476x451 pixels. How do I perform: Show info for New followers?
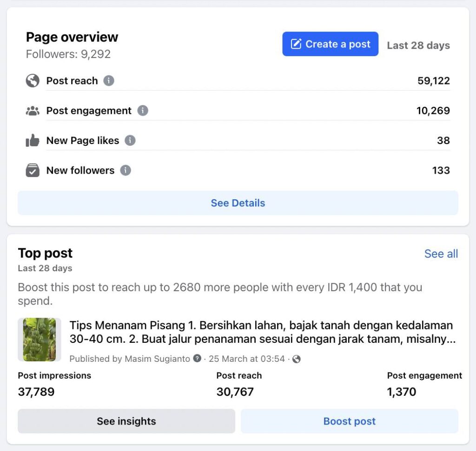(126, 170)
